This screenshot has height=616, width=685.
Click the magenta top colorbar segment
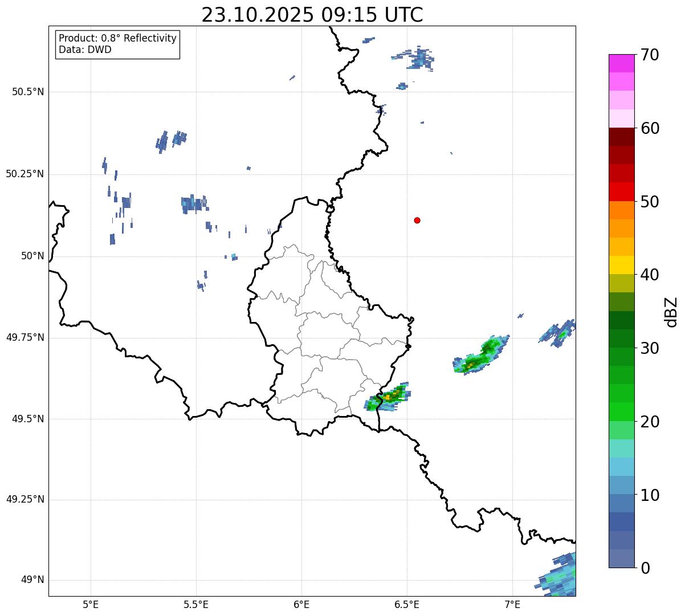(621, 63)
